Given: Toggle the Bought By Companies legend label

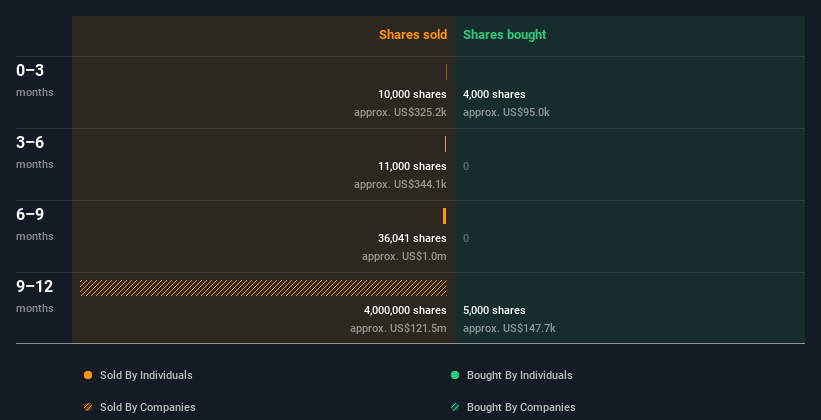Looking at the screenshot, I should [x=521, y=407].
